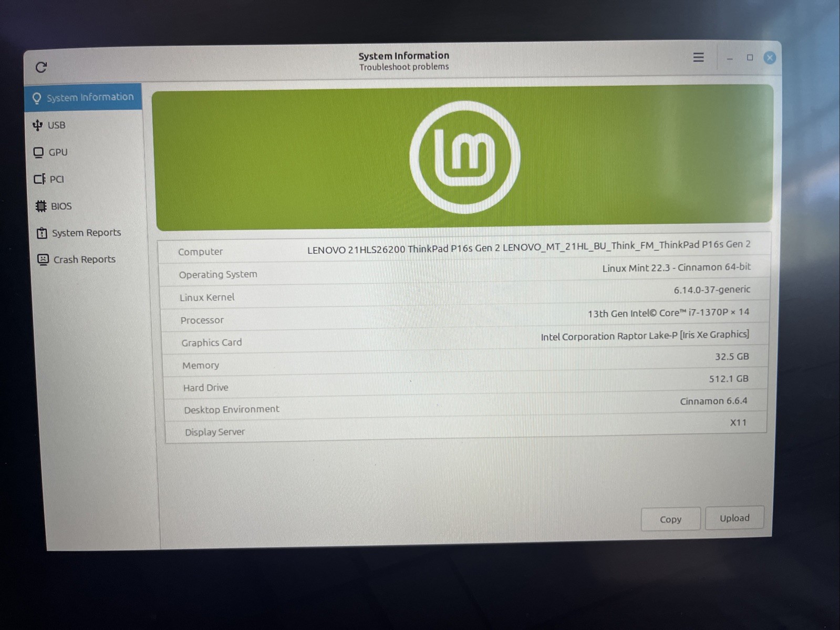The height and width of the screenshot is (630, 840).
Task: Select the Linux Mint 22.3 - Cinnamon 64-bit value
Action: (x=677, y=267)
